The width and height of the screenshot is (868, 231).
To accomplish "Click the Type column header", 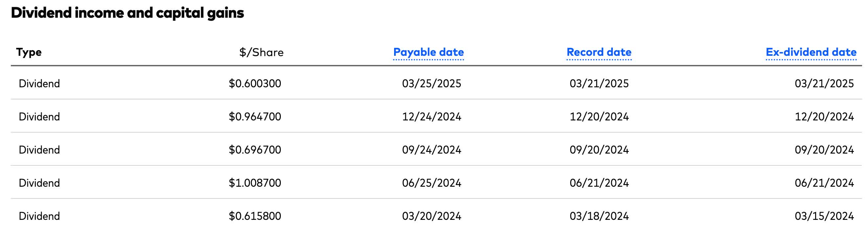I will click(29, 52).
